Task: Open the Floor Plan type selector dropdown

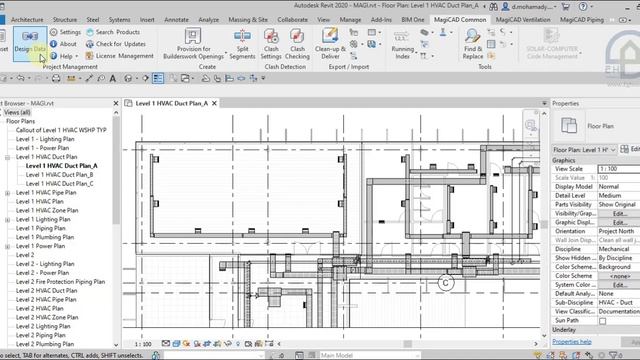Action: coord(584,150)
